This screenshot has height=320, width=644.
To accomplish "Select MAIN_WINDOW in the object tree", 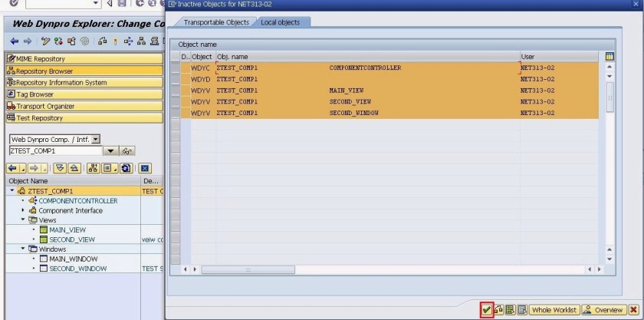I will [x=74, y=259].
